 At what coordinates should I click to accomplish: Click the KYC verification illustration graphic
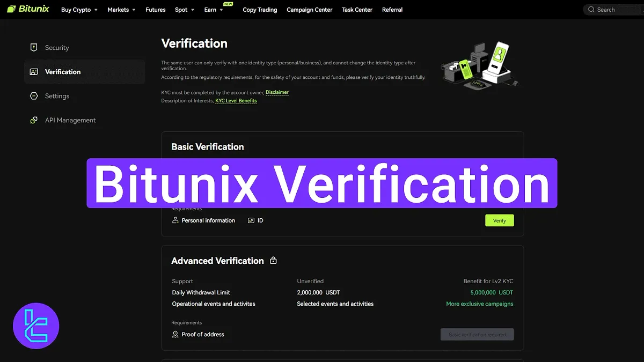(479, 64)
